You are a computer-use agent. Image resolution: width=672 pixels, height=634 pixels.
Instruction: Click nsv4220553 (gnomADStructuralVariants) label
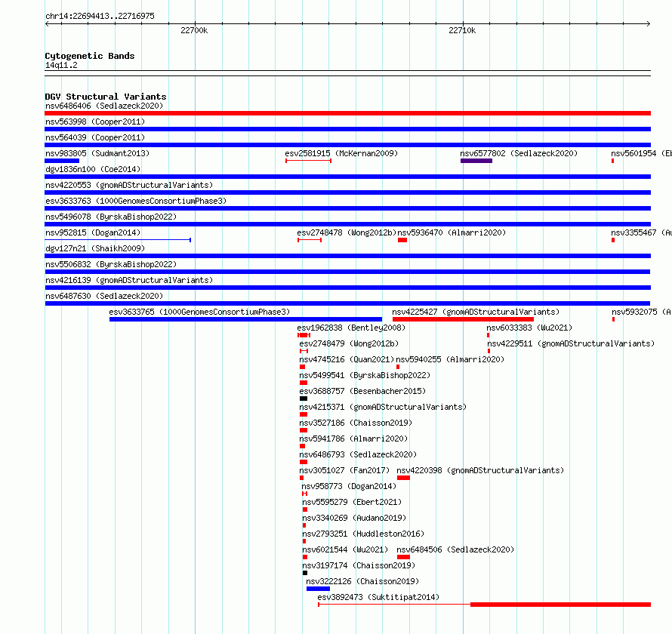tap(129, 185)
